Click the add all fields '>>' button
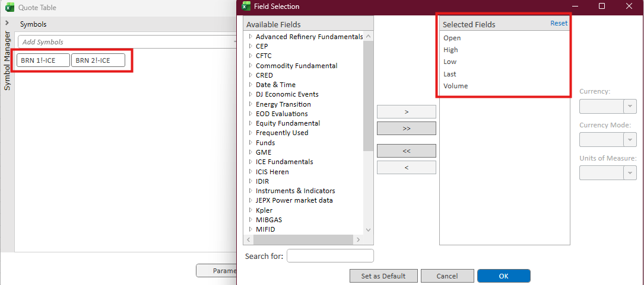Image resolution: width=644 pixels, height=285 pixels. pyautogui.click(x=406, y=128)
